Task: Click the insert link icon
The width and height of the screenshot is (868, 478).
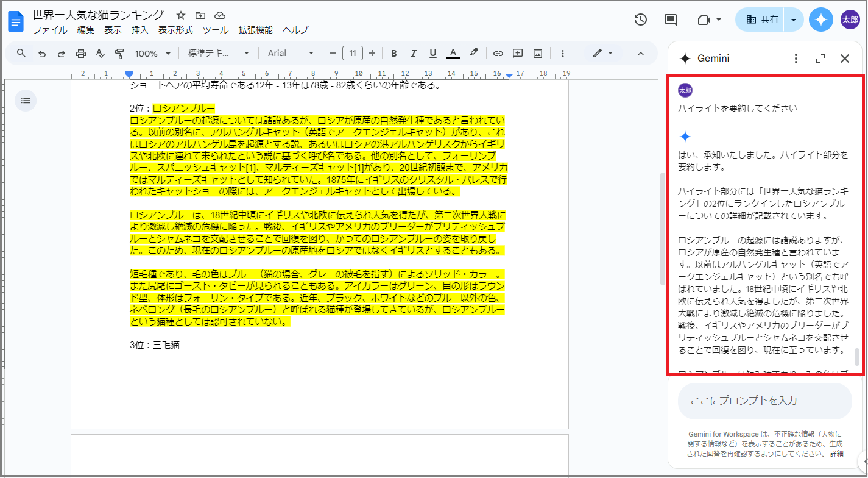Action: click(498, 54)
